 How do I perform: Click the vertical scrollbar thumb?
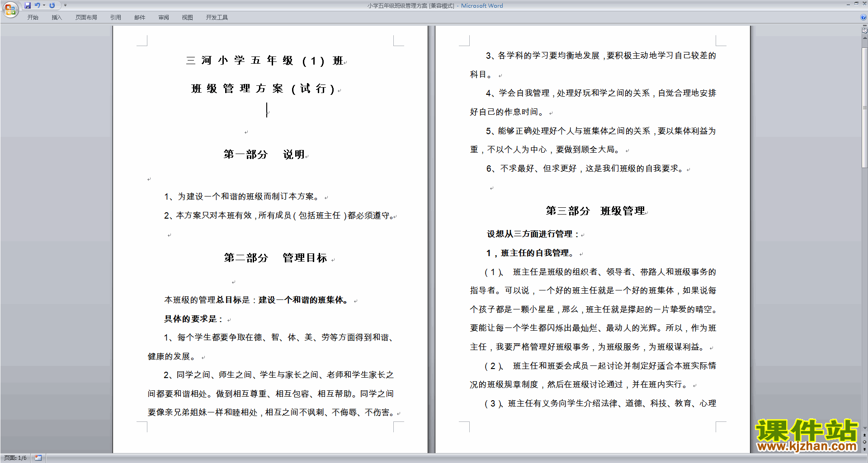coord(864,107)
